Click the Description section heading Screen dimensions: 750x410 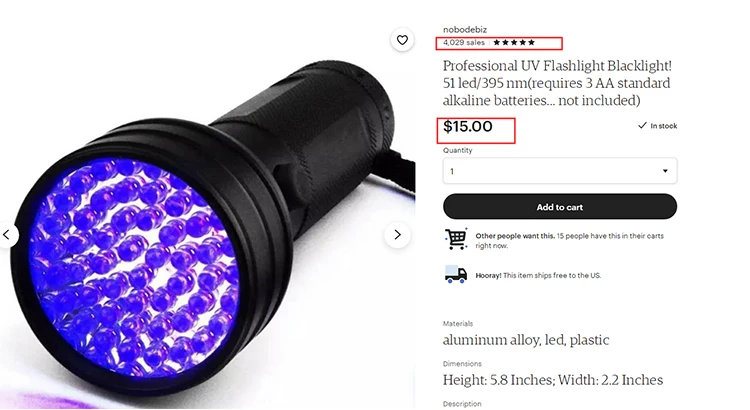click(462, 404)
